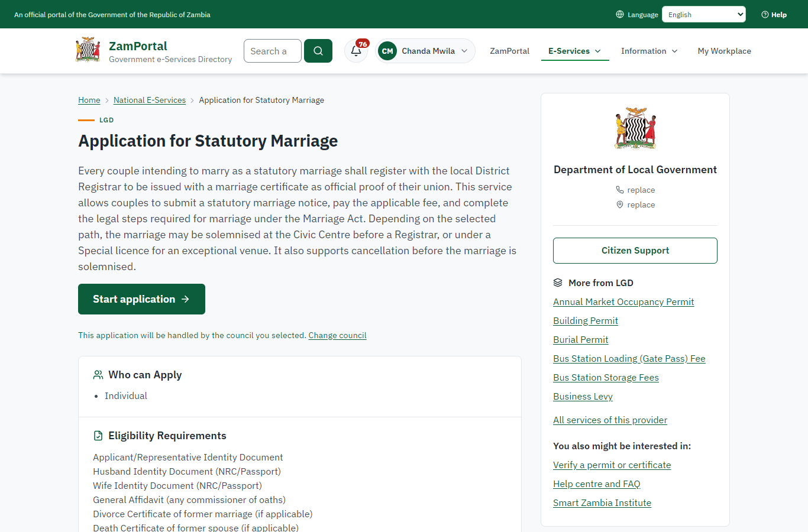Click the layers icon beside More from LGD
Screen dimensions: 808x532
(558, 283)
